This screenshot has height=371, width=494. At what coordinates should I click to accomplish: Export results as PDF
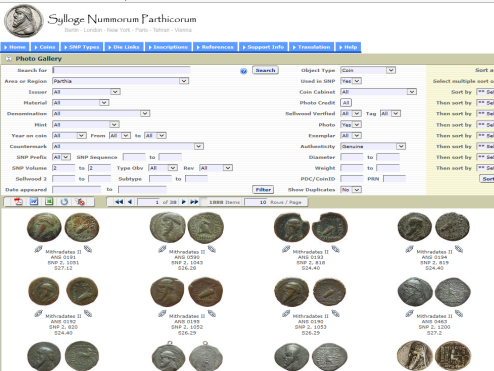point(18,202)
